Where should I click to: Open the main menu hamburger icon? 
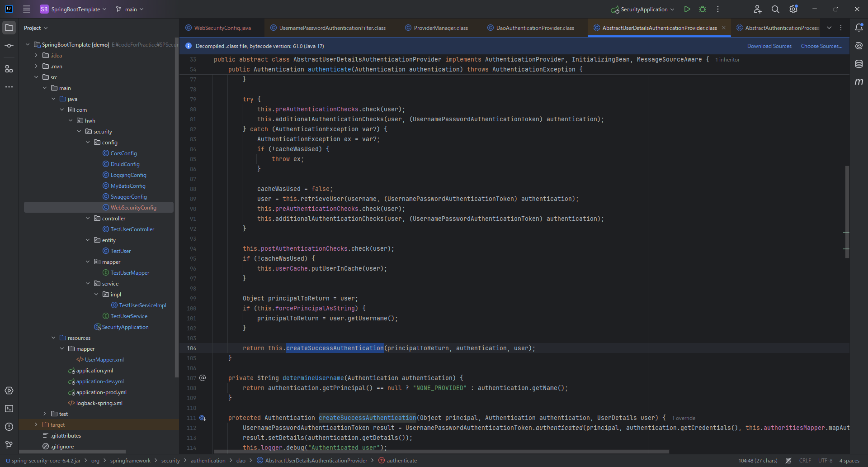pyautogui.click(x=27, y=9)
